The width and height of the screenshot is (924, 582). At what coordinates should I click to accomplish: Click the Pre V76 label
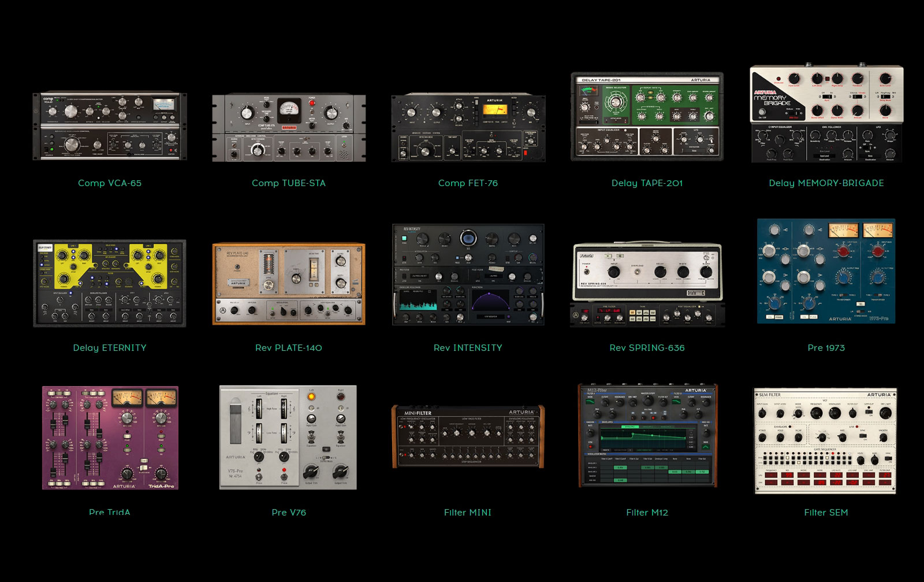point(289,513)
